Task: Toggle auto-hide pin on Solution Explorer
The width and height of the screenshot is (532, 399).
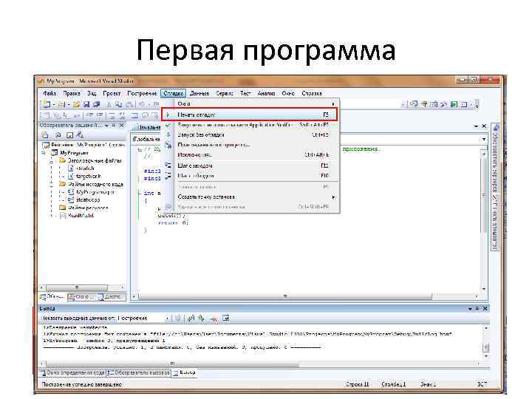Action: click(x=114, y=126)
